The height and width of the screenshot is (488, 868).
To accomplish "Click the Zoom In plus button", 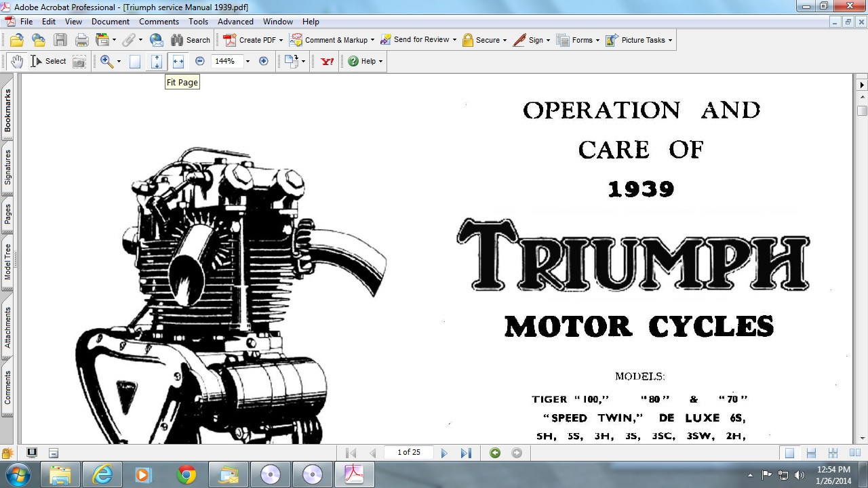I will click(x=264, y=61).
